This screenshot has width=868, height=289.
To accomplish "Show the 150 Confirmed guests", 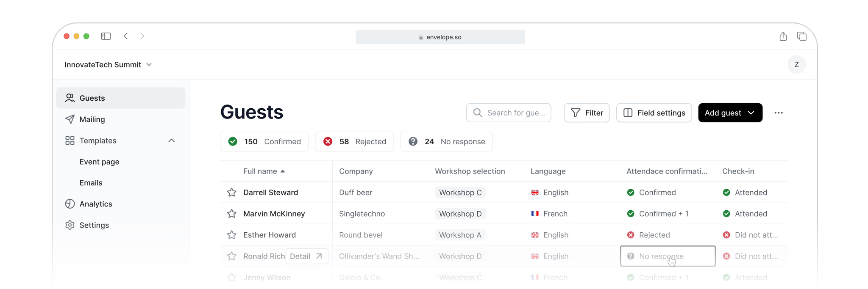I will 264,142.
